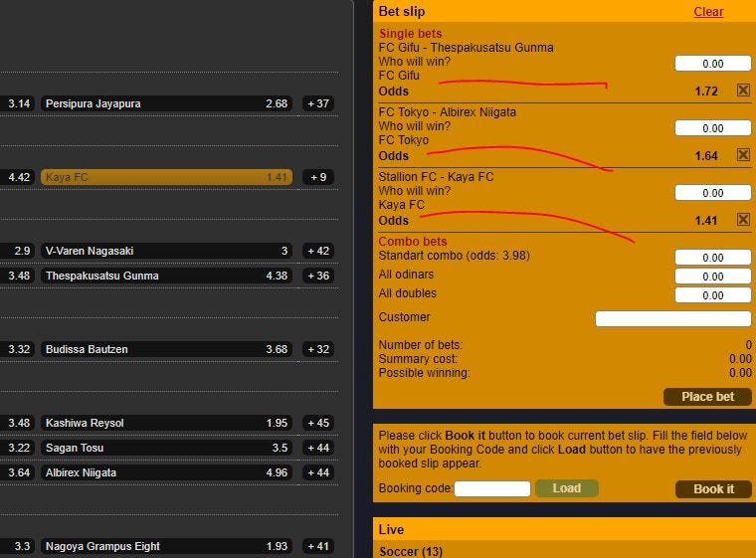Click the Load booking code button
This screenshot has width=756, height=558.
[567, 488]
